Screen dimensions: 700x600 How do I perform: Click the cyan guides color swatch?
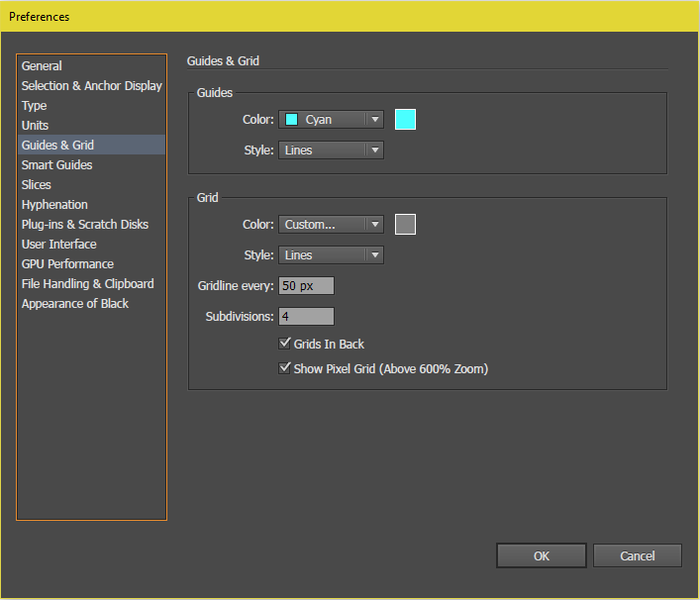coord(405,120)
